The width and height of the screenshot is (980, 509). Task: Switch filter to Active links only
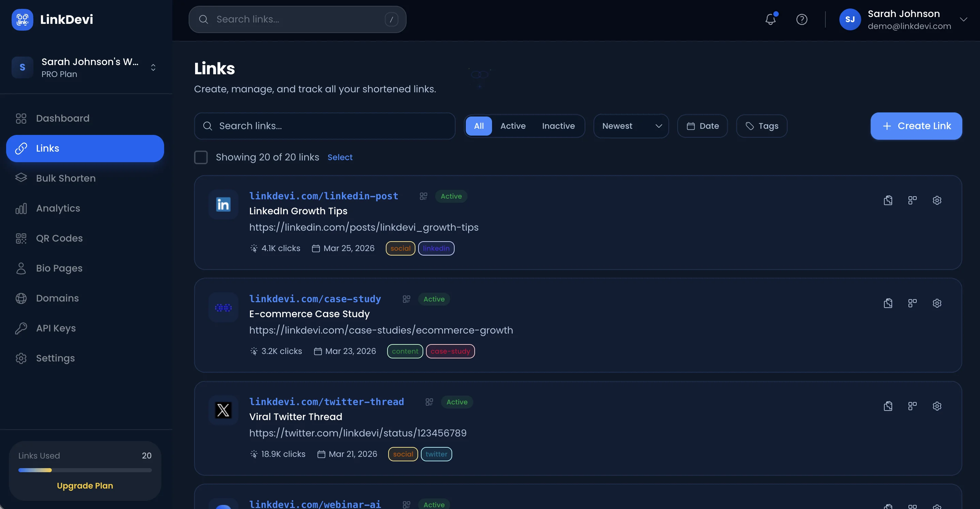point(513,126)
